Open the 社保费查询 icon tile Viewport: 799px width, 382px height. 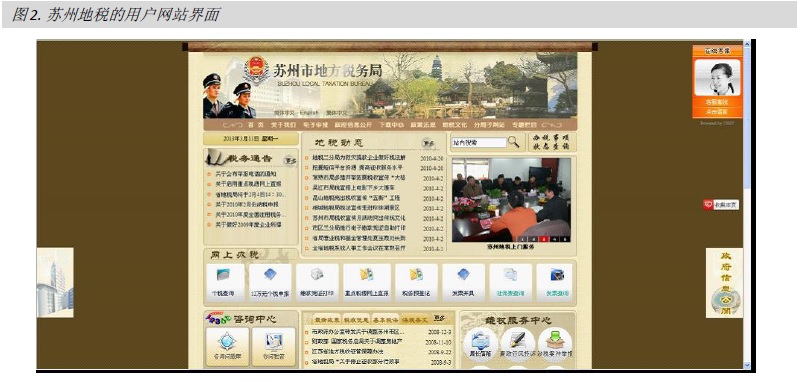pos(511,283)
